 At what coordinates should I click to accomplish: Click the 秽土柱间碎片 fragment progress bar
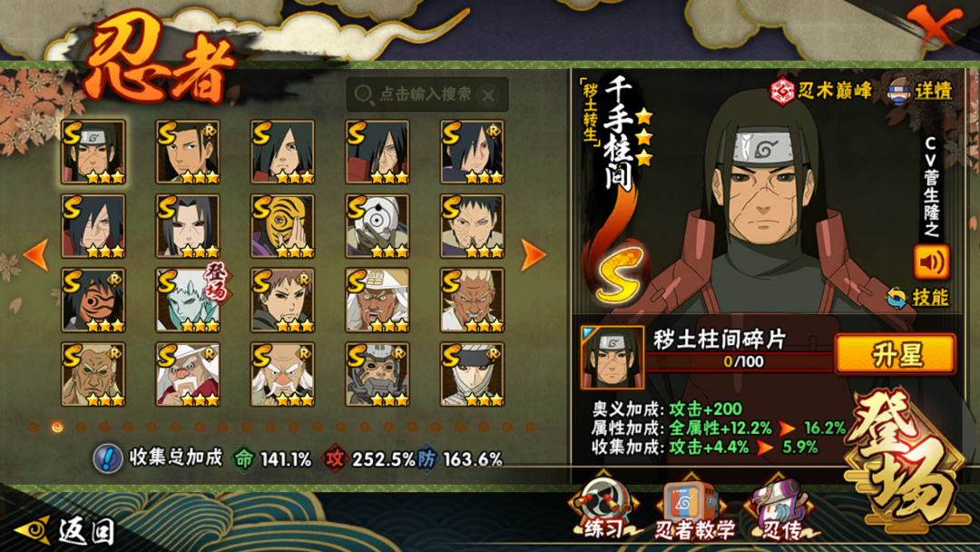[x=740, y=361]
